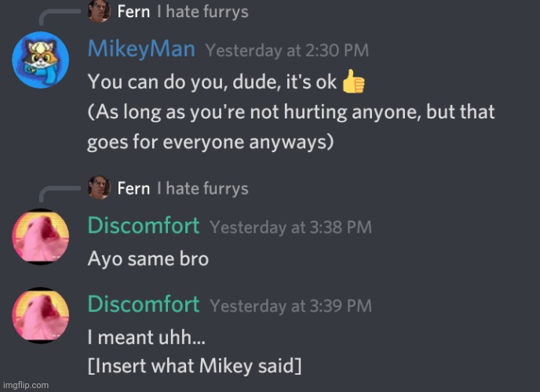Click the Yesterday at 3:39 PM timestamp
Screen dimensions: 540x392
pyautogui.click(x=290, y=306)
